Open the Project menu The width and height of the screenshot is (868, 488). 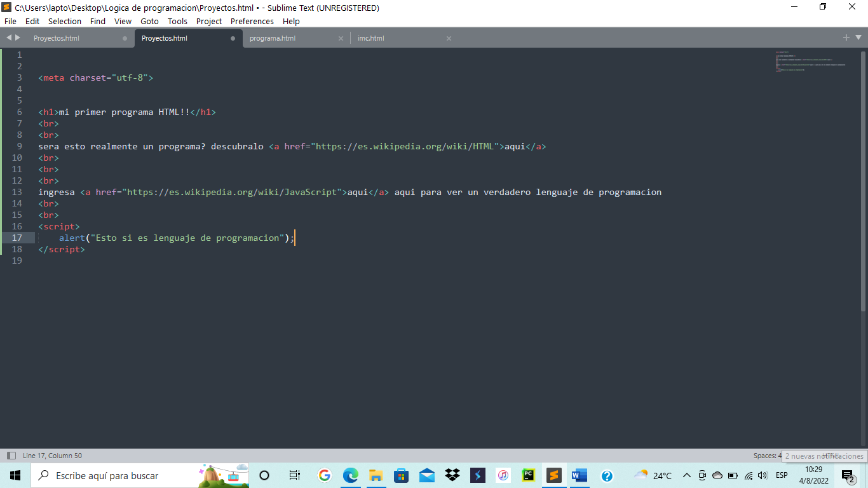click(x=209, y=21)
